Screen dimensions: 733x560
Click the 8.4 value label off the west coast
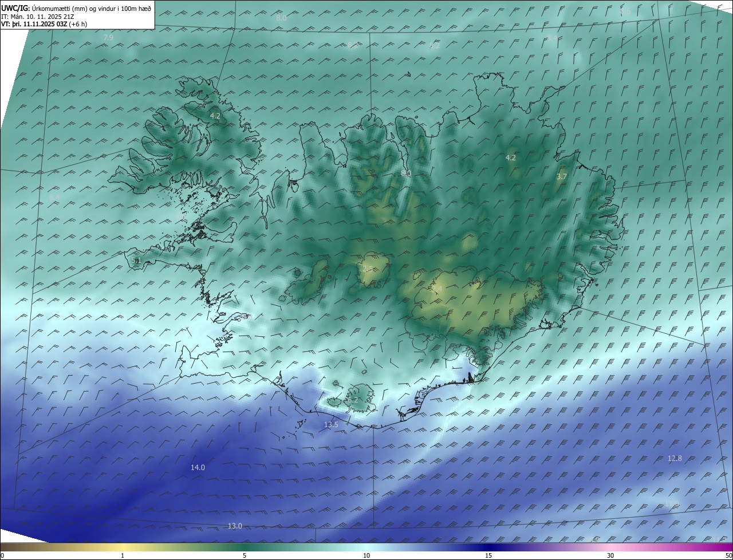click(54, 198)
